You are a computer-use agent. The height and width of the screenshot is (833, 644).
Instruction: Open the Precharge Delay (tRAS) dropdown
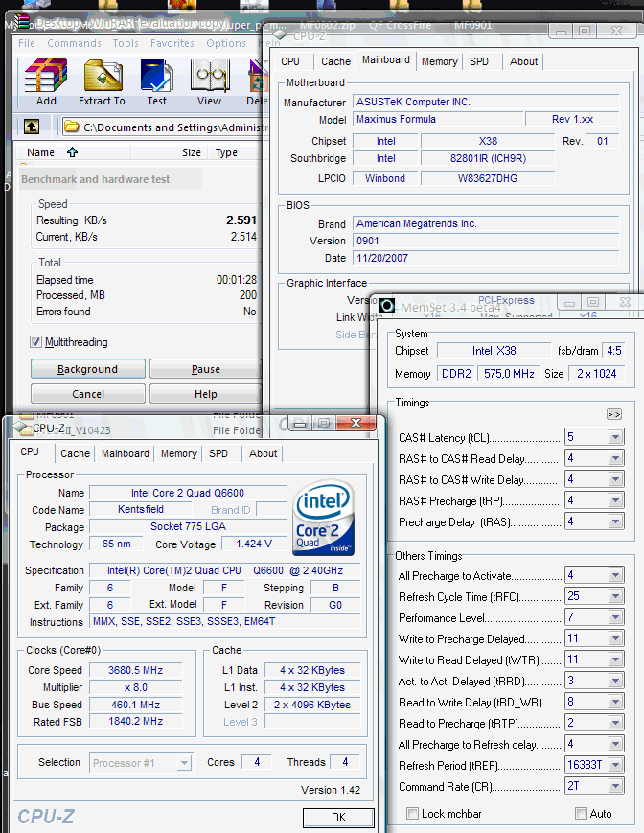click(615, 521)
